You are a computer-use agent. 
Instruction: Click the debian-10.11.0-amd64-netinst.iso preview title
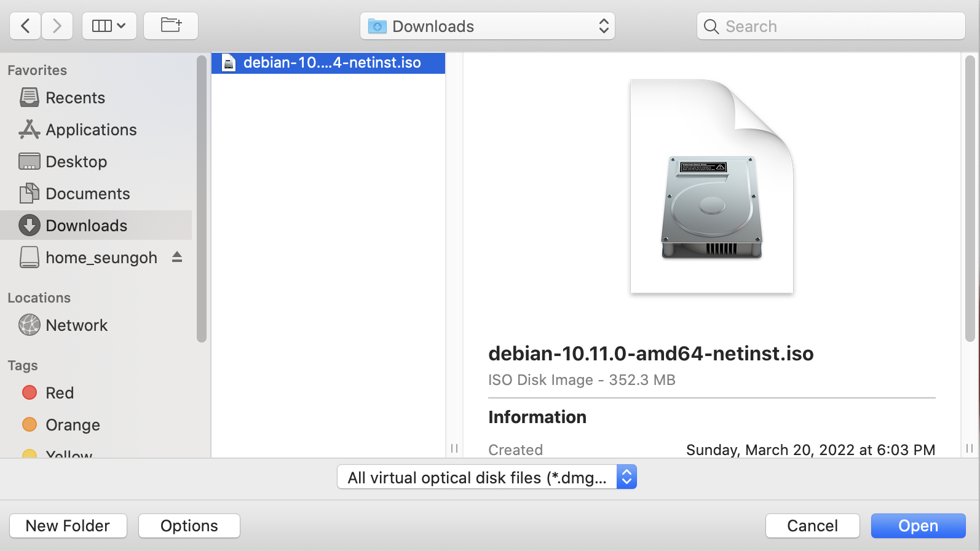(x=651, y=354)
